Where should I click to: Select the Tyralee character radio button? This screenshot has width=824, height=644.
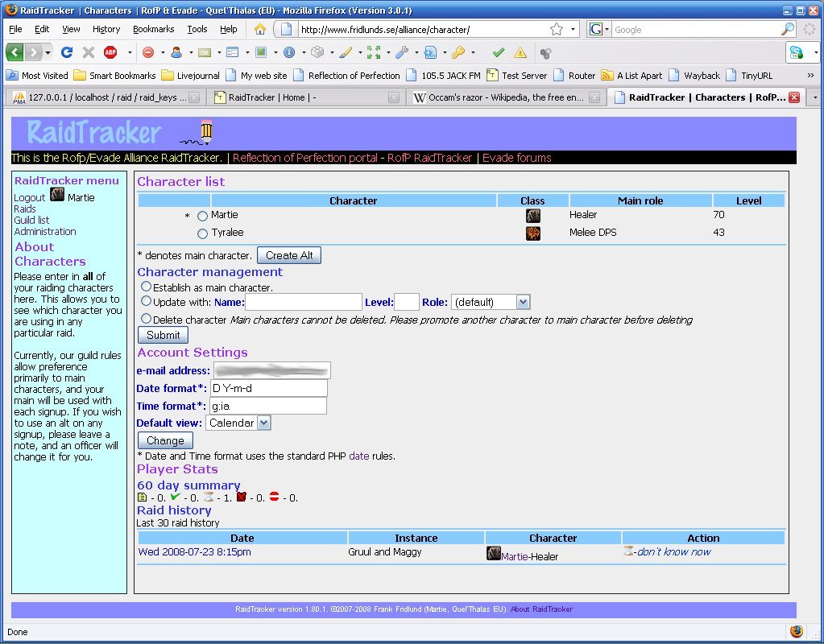point(202,233)
